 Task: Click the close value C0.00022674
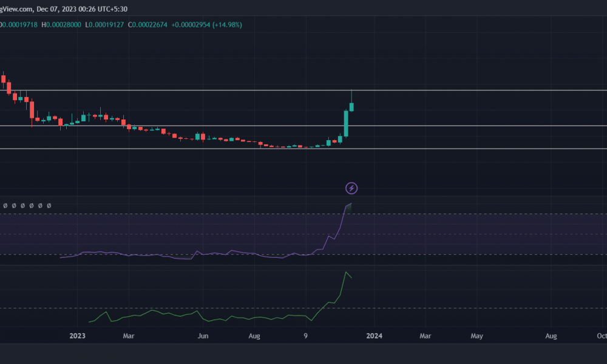148,25
